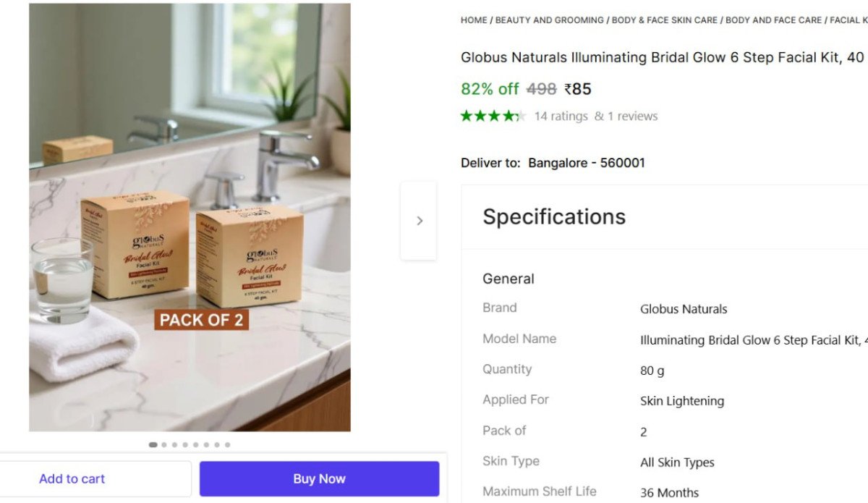Open the main product image
Image resolution: width=868 pixels, height=503 pixels.
point(190,217)
